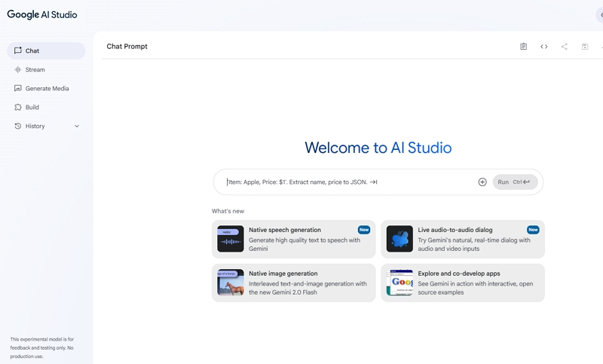Click the Google AI Studio logo

pos(42,14)
